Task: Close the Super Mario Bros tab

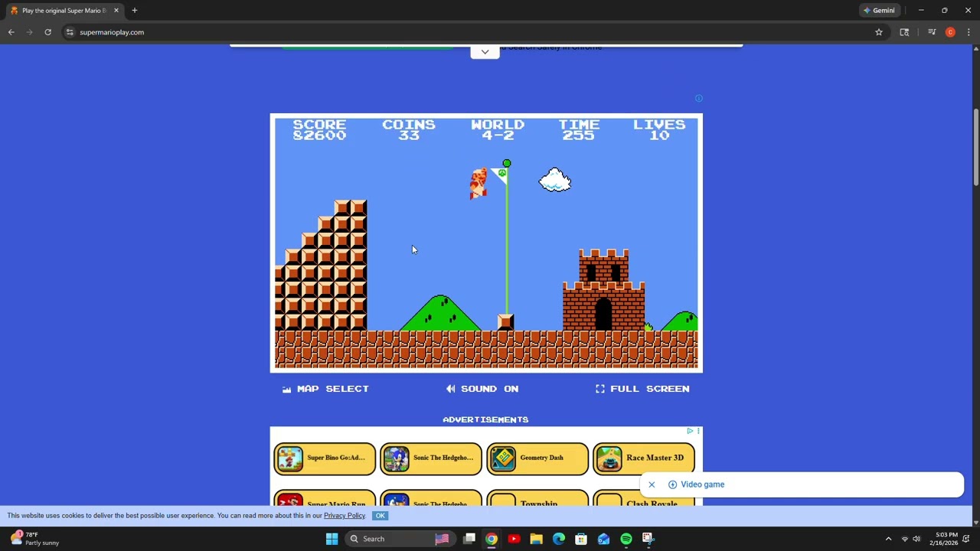Action: tap(116, 11)
